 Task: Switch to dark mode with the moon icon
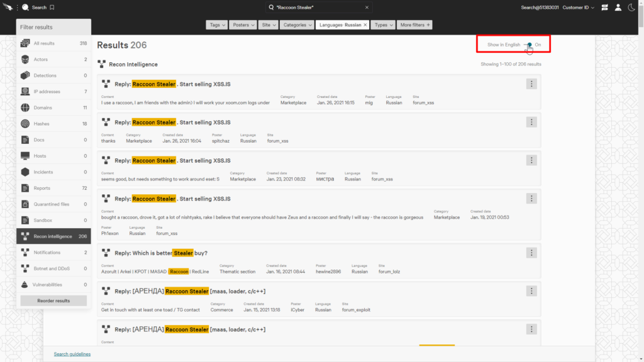632,7
